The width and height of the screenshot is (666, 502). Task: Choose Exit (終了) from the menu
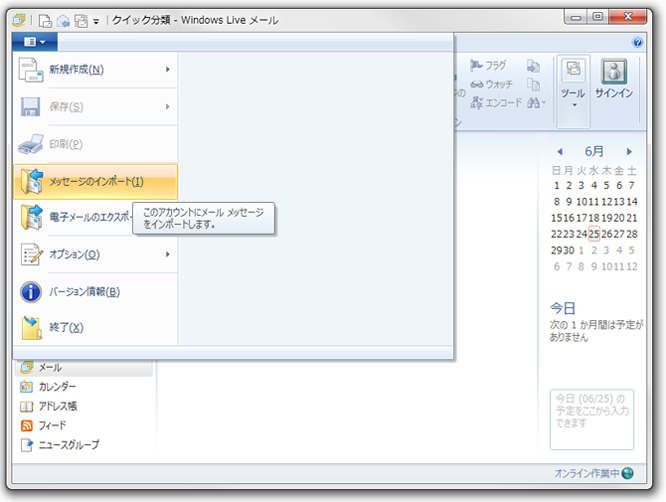point(96,327)
